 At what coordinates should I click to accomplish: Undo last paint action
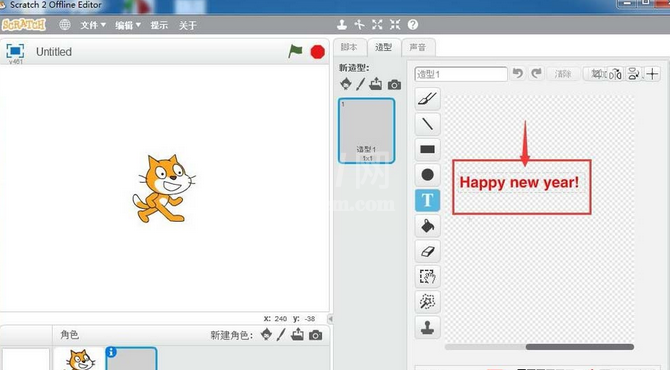(x=518, y=73)
